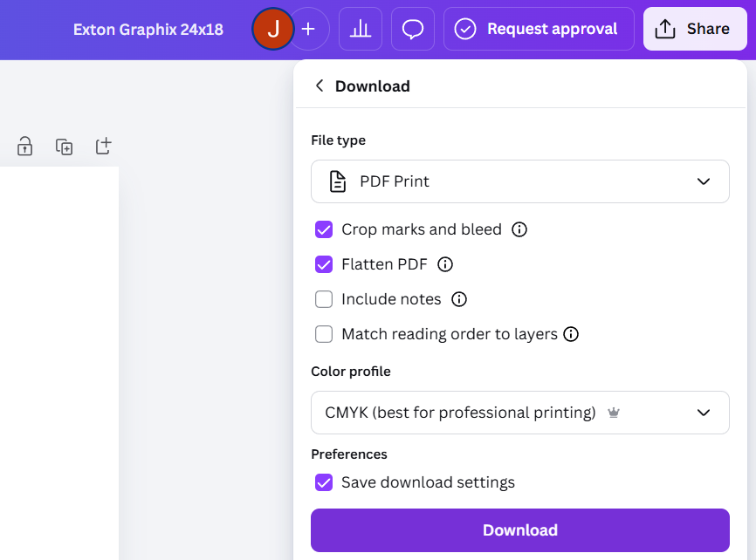Toggle Save download settings checkbox
Screen dimensions: 756x560
[x=324, y=482]
